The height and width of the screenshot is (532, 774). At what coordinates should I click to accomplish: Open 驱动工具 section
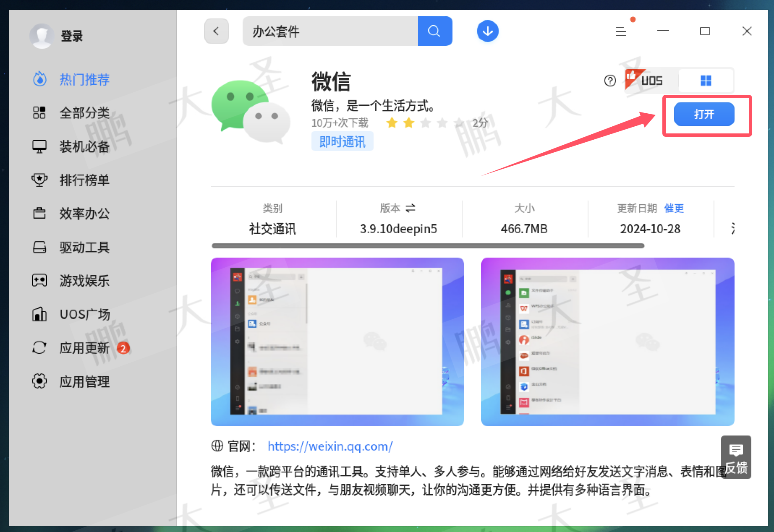(x=84, y=247)
